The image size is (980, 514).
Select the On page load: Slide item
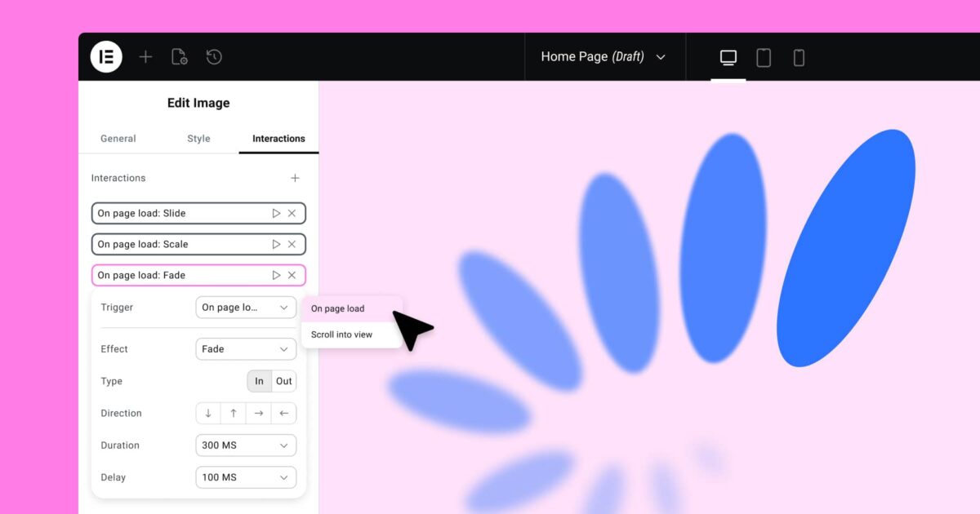point(198,213)
